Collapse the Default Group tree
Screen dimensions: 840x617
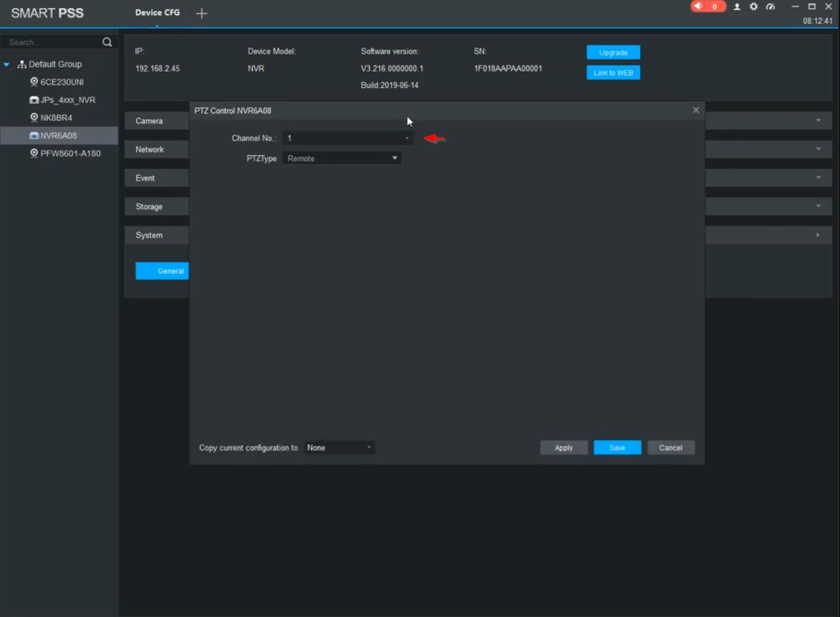click(x=7, y=64)
